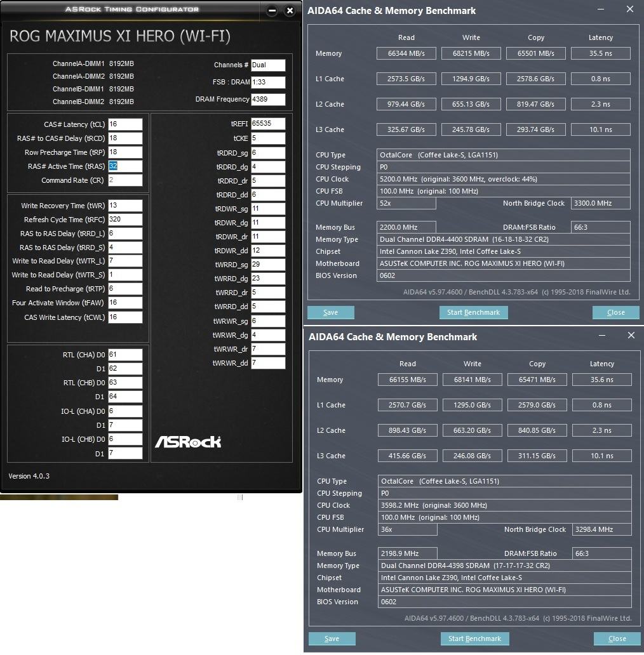
Task: Click Version 4.0.3 text
Action: [x=29, y=476]
